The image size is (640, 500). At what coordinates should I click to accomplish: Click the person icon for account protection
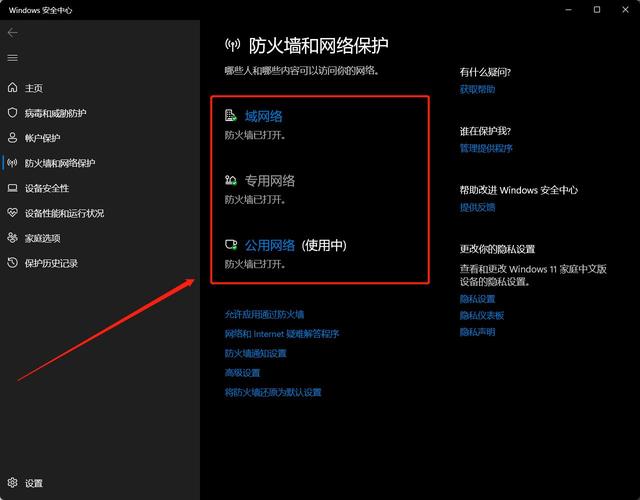(13, 138)
